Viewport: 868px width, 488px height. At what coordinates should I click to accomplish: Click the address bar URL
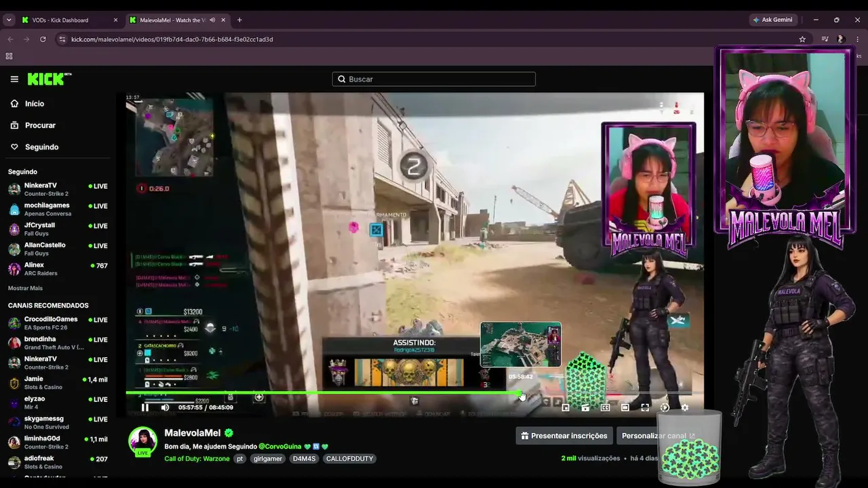[172, 39]
